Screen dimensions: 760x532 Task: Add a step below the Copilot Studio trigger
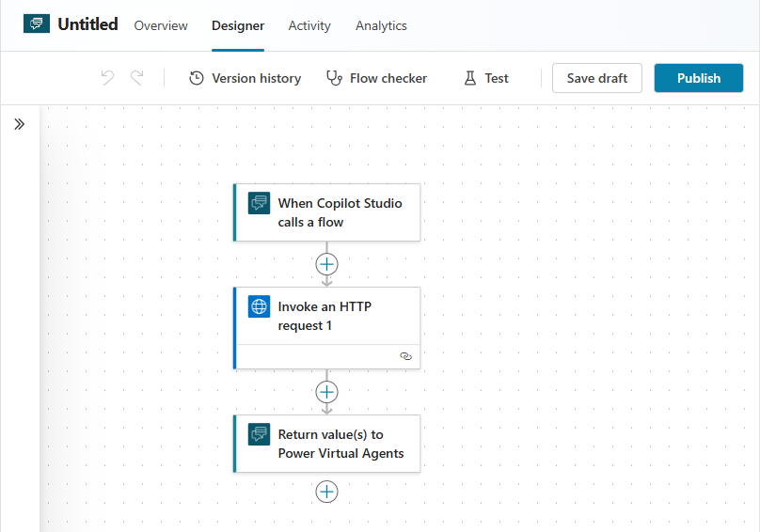pos(326,264)
